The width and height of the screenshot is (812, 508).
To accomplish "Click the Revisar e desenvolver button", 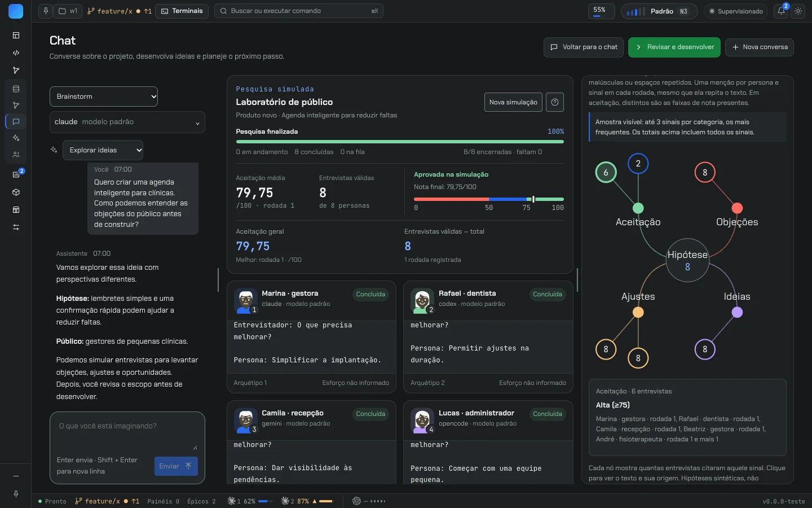I will point(674,47).
